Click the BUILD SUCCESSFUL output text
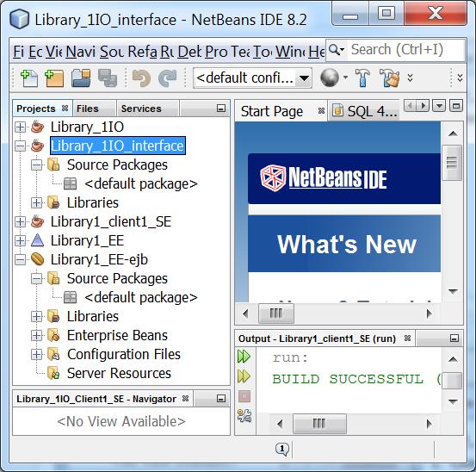The image size is (476, 472). pos(348,379)
